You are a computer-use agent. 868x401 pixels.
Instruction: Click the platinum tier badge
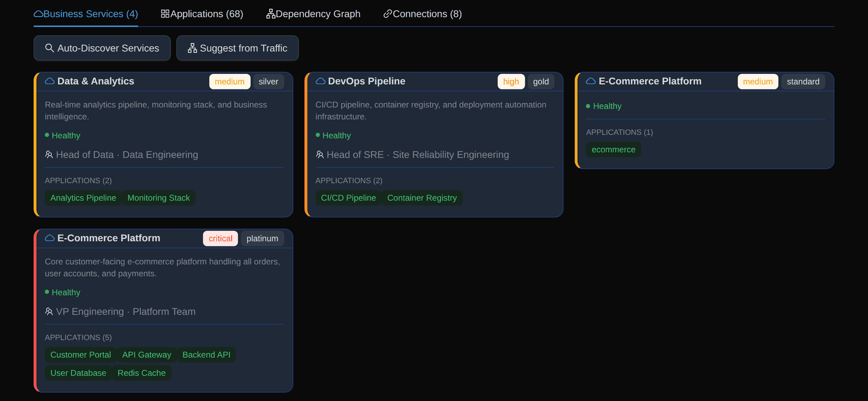click(262, 239)
